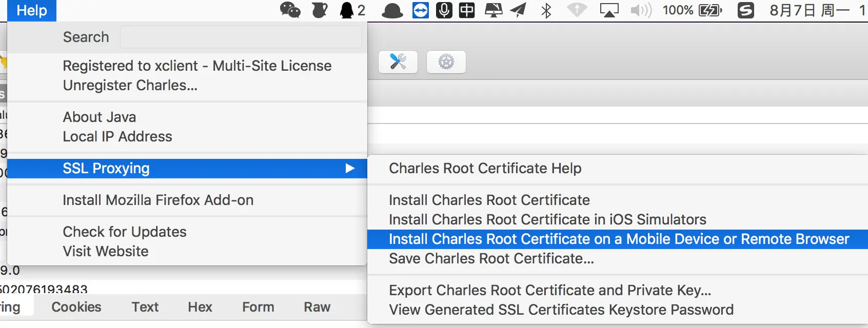Image resolution: width=868 pixels, height=328 pixels.
Task: Select Check for Updates menu item
Action: [x=125, y=232]
